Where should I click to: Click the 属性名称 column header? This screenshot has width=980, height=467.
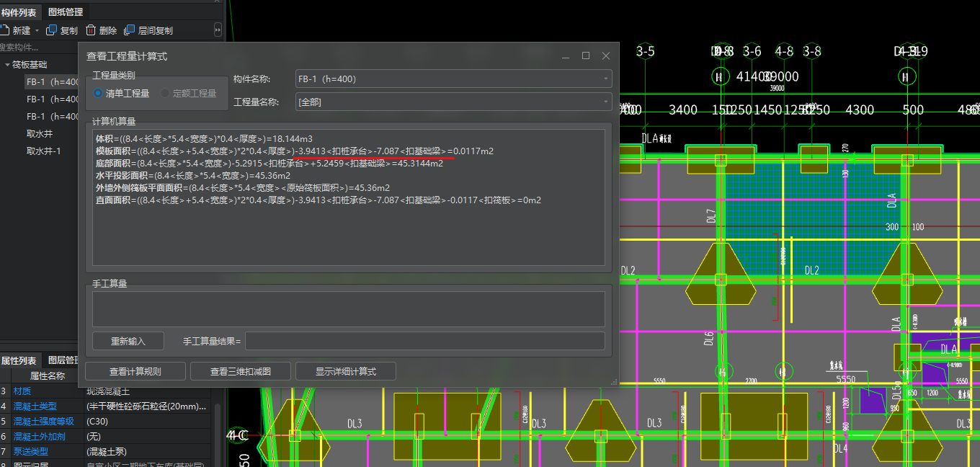48,375
